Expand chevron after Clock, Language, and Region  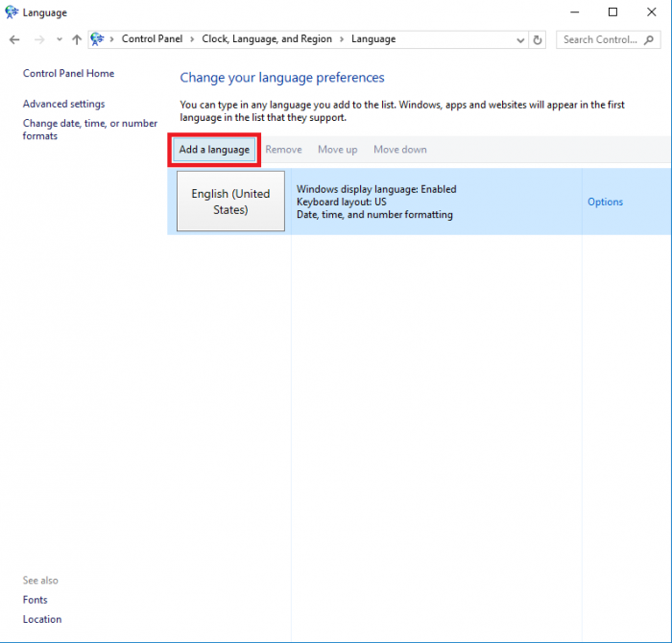(x=342, y=39)
